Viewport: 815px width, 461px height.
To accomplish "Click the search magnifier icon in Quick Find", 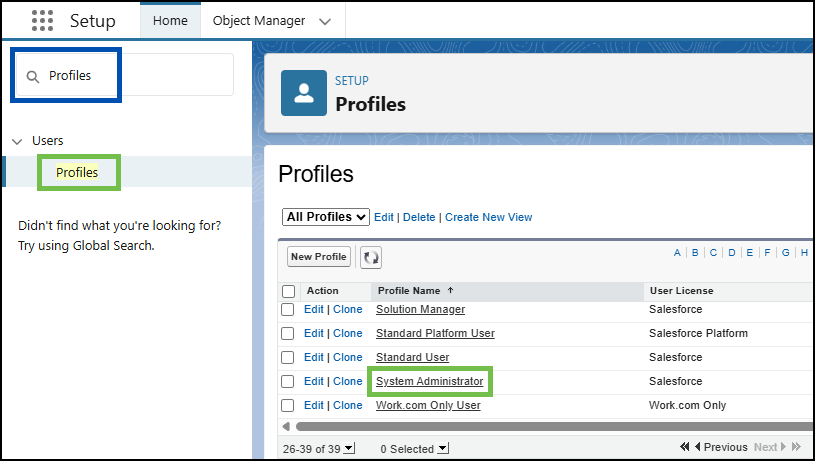I will [x=33, y=77].
